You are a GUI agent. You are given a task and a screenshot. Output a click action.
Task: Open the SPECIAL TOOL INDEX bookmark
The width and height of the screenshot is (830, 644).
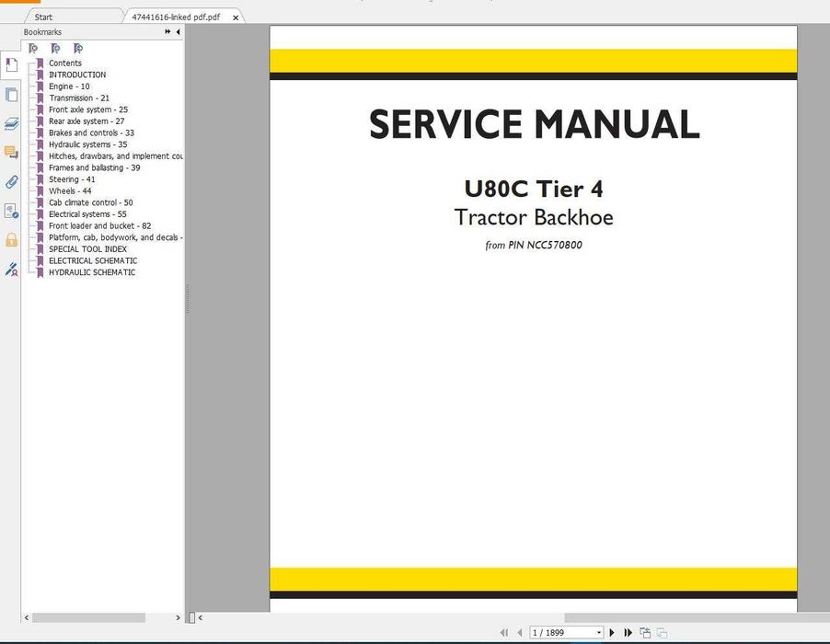point(87,249)
